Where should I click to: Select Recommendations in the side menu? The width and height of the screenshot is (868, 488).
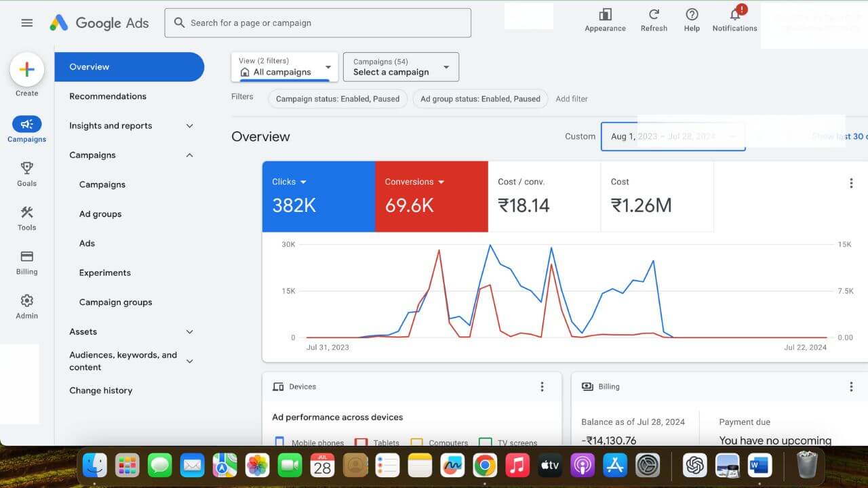coord(108,96)
